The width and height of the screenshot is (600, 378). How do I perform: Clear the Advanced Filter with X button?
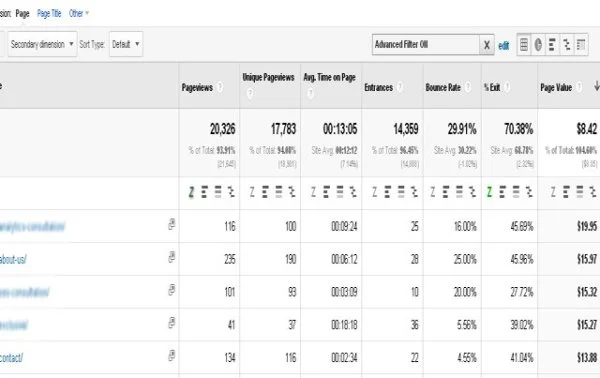[x=487, y=45]
